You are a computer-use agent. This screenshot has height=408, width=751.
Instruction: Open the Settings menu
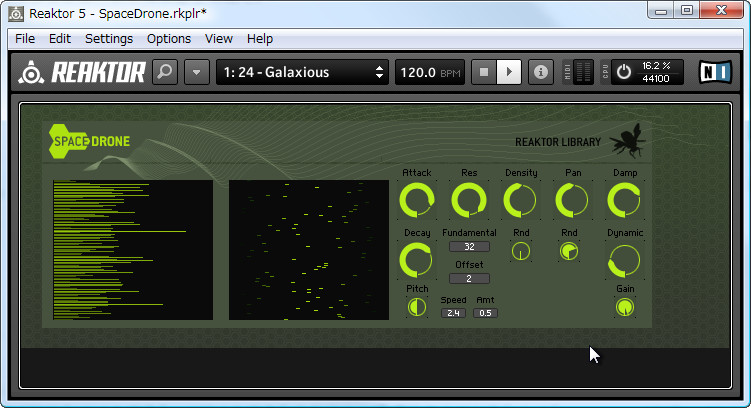tap(109, 39)
